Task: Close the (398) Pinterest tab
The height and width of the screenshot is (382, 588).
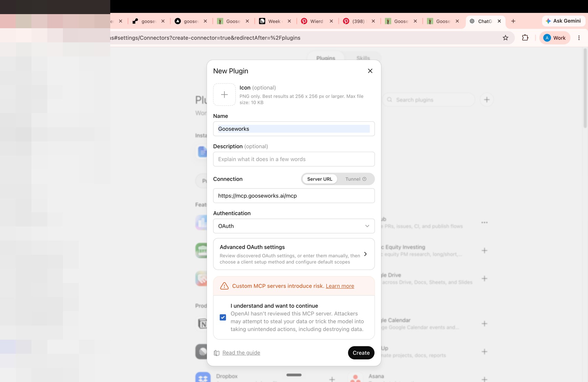Action: pyautogui.click(x=373, y=21)
